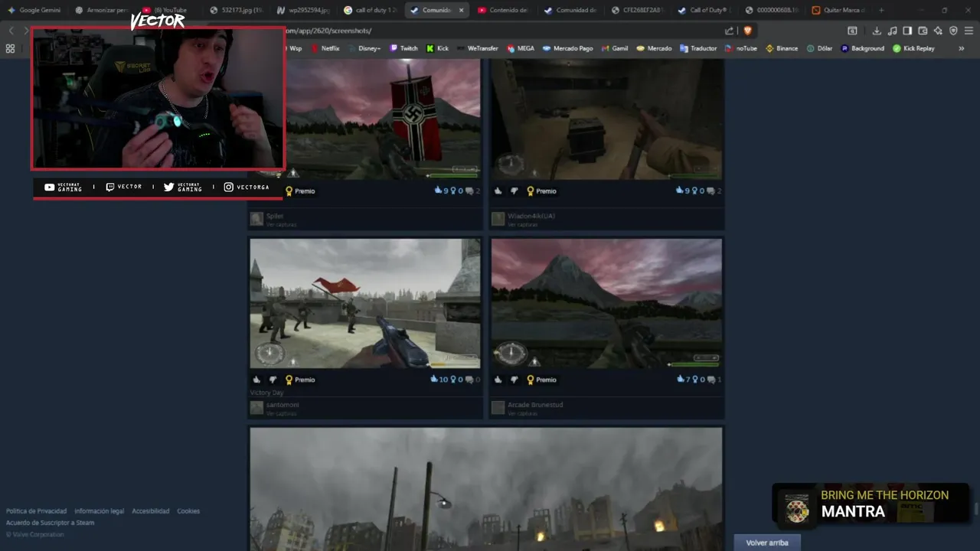Rate up Arcade Brunestud's screenshot
This screenshot has height=551, width=980.
(498, 380)
